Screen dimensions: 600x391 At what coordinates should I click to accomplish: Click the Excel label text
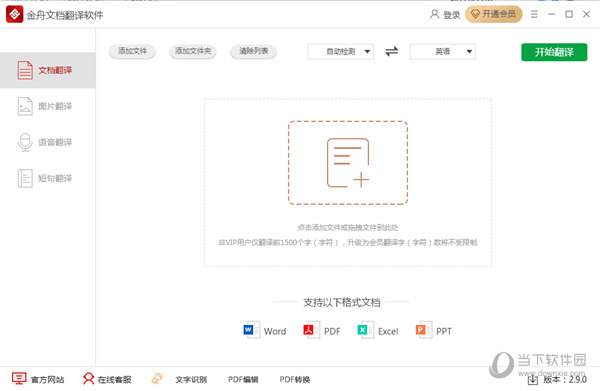(x=388, y=331)
